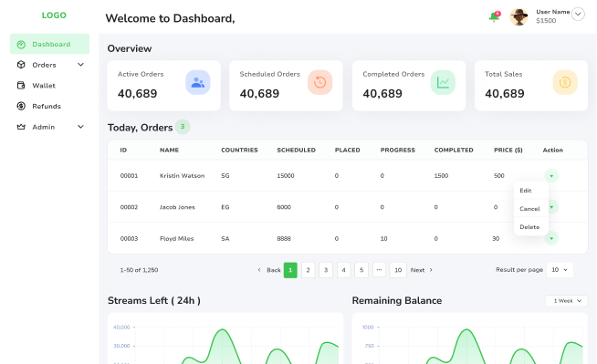Open the 1 Week range dropdown

[567, 301]
